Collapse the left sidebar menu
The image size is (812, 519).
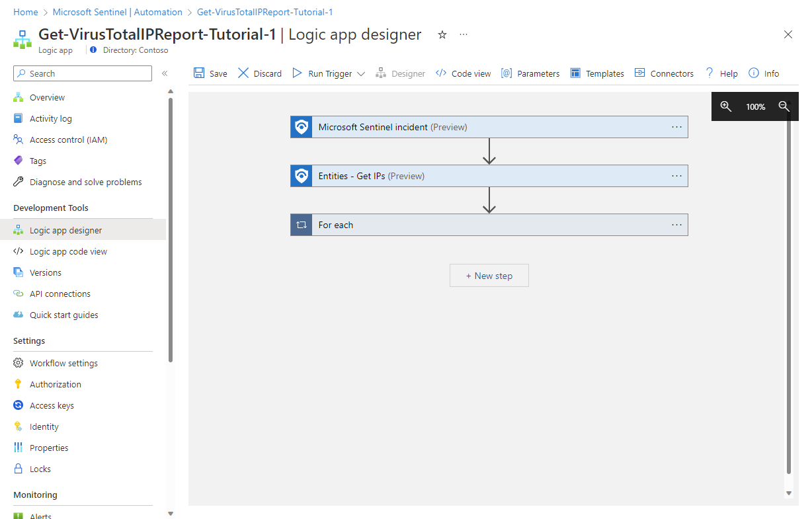[x=165, y=73]
